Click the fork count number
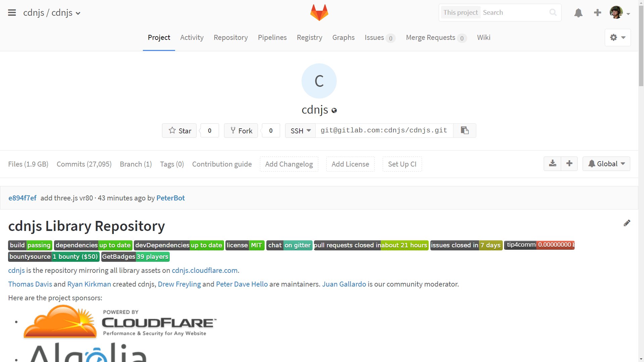The width and height of the screenshot is (644, 362). 271,130
